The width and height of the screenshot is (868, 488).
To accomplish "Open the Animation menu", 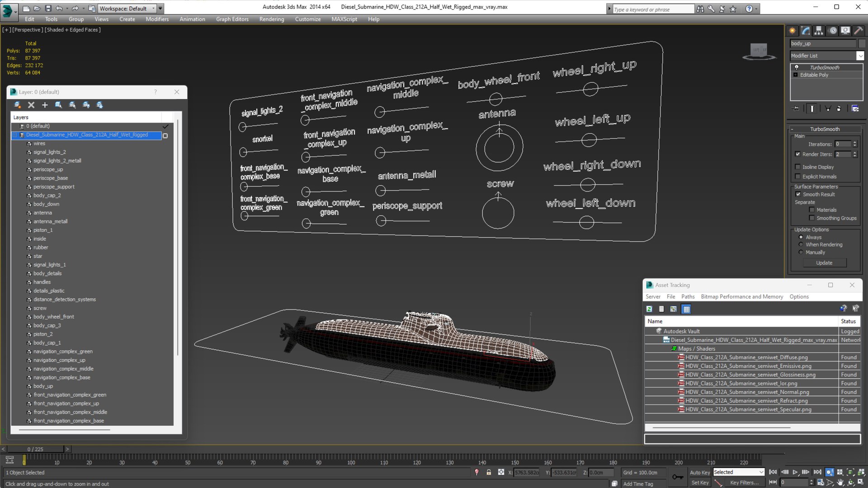I will [192, 19].
